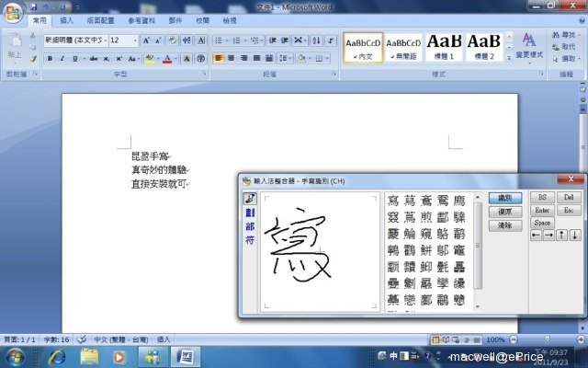Launch Windows Media Player from taskbar
Image resolution: width=588 pixels, height=368 pixels.
119,357
